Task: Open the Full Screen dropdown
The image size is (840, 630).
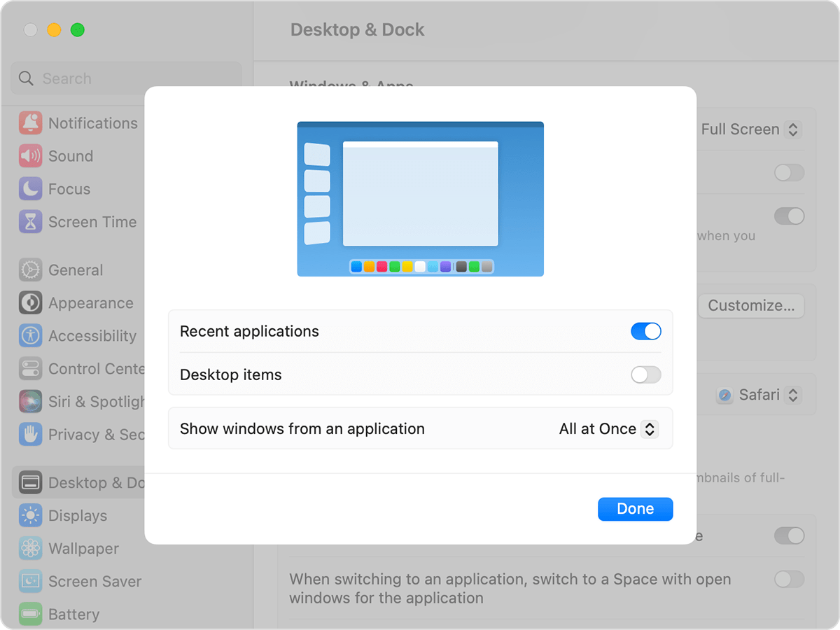Action: click(750, 129)
